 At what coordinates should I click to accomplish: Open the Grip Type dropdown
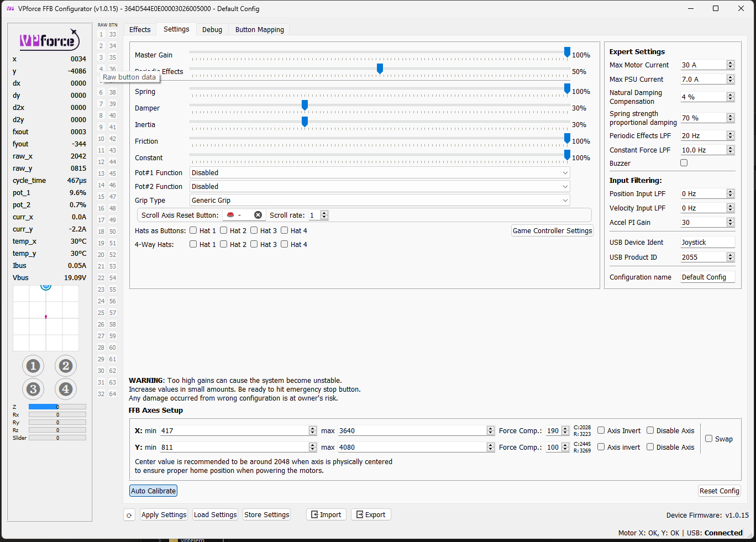pyautogui.click(x=380, y=201)
